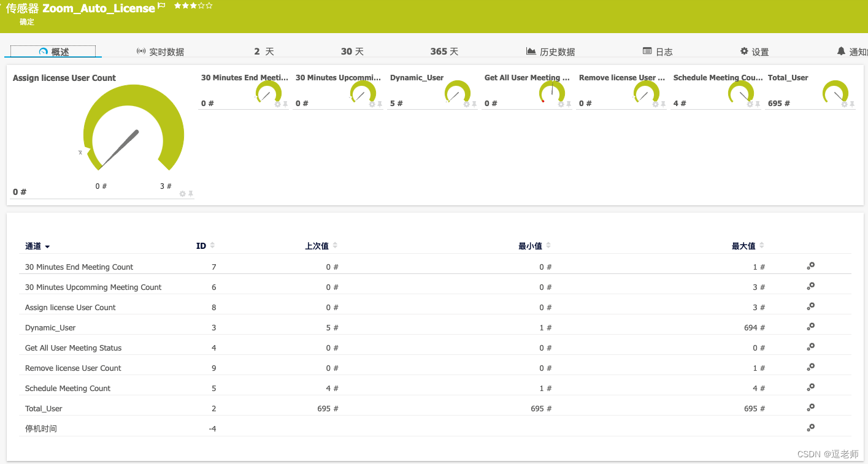Sort table by ID column header
The width and height of the screenshot is (868, 464).
tap(205, 246)
